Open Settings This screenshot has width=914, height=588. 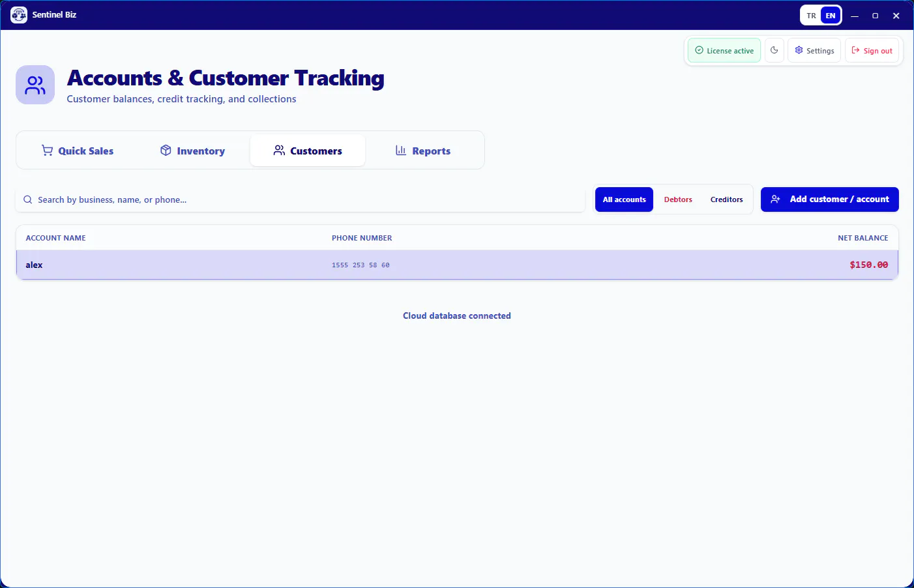[x=814, y=50]
